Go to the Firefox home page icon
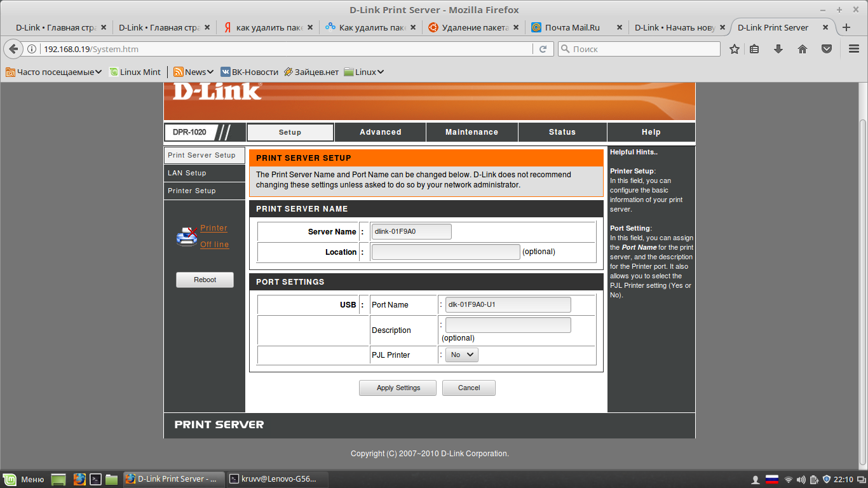 (803, 49)
